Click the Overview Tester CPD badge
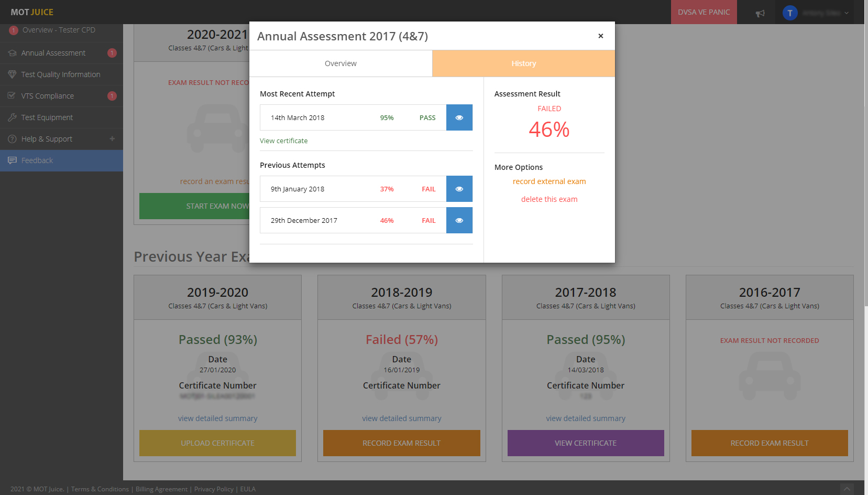 (14, 30)
